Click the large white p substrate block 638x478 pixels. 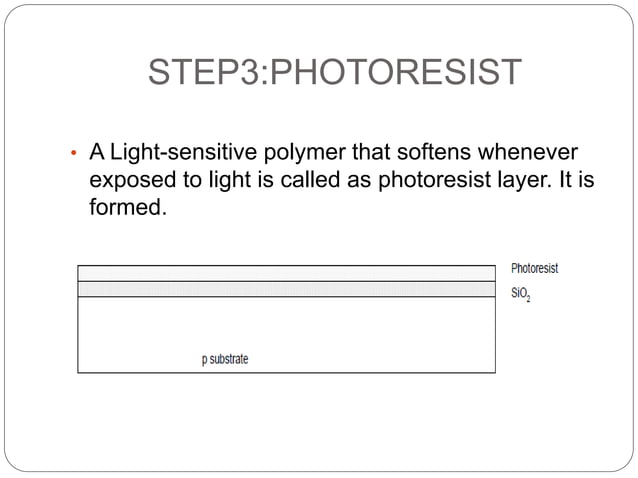(286, 335)
